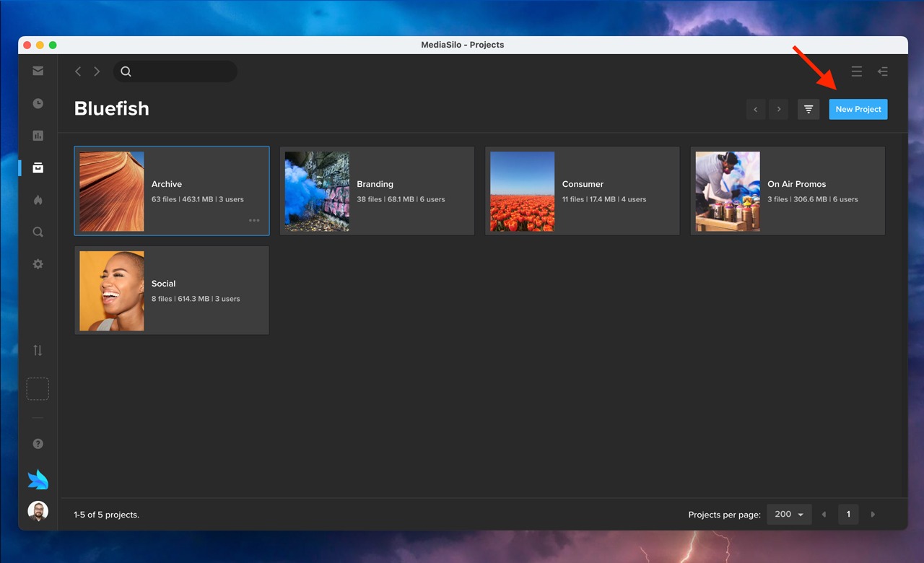Collapse the side panel arrow icon

click(x=882, y=71)
